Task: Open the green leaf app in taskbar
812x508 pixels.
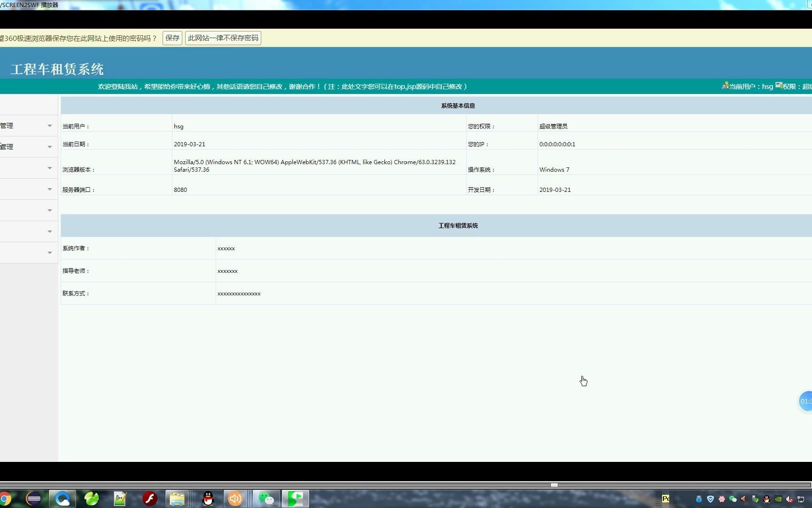Action: (x=92, y=499)
